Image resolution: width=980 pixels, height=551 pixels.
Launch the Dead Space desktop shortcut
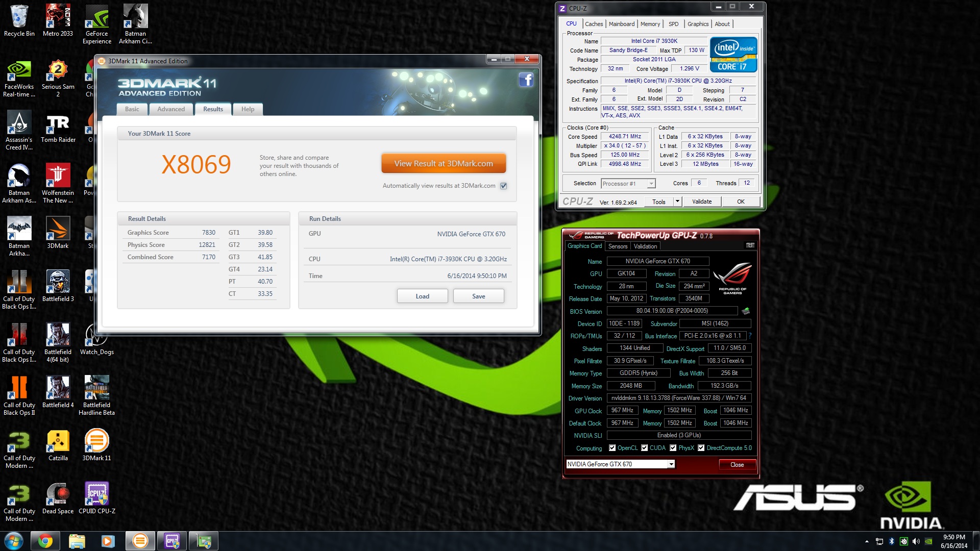(58, 498)
